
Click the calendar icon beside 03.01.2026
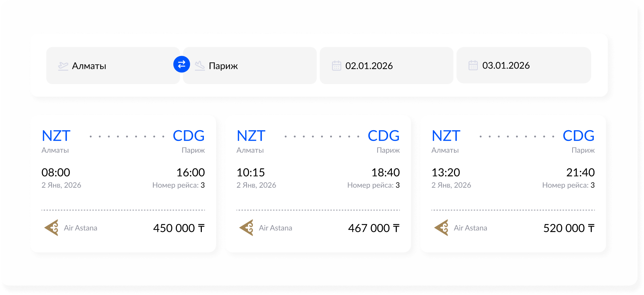tap(473, 65)
